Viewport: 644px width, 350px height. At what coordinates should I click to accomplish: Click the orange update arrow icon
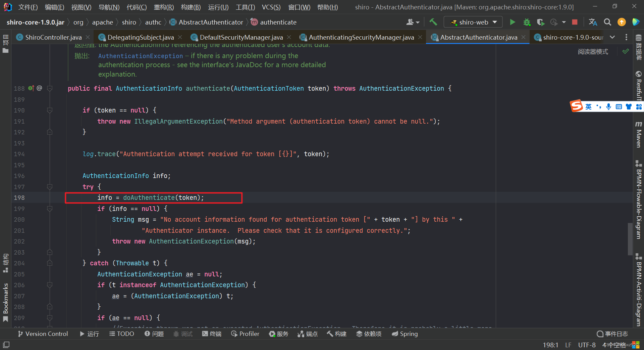tap(622, 22)
